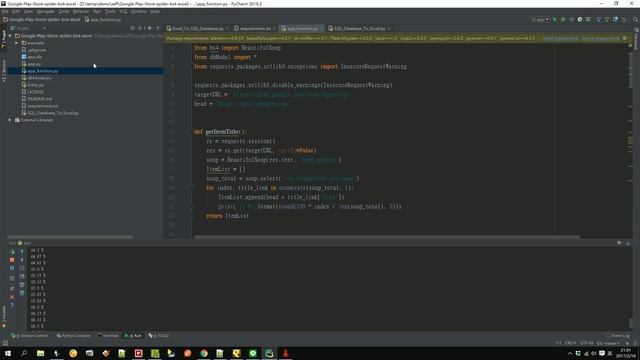Viewport: 640px width, 360px height.
Task: Click the scroll-from-source target icon in Project panel
Action: 132,28
